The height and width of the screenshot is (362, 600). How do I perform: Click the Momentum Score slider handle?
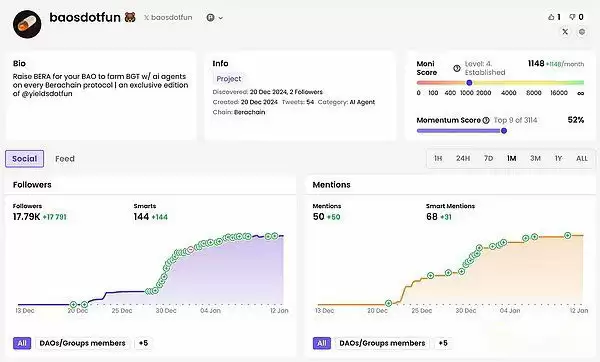(504, 131)
